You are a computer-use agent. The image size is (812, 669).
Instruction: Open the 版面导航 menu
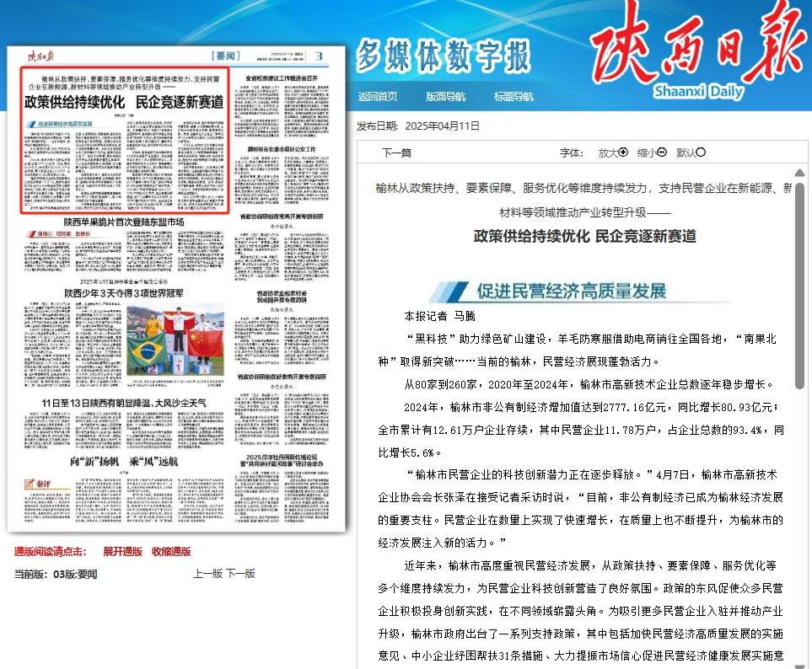click(x=445, y=97)
